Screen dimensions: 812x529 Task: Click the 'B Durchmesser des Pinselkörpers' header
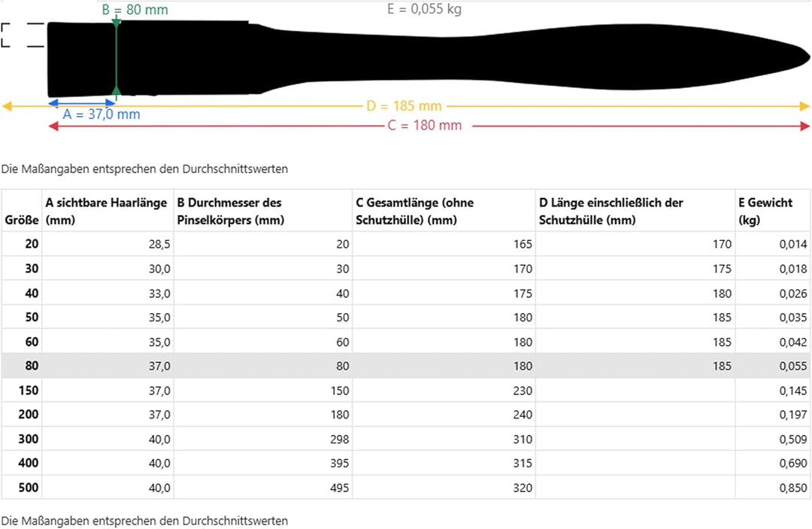point(263,211)
